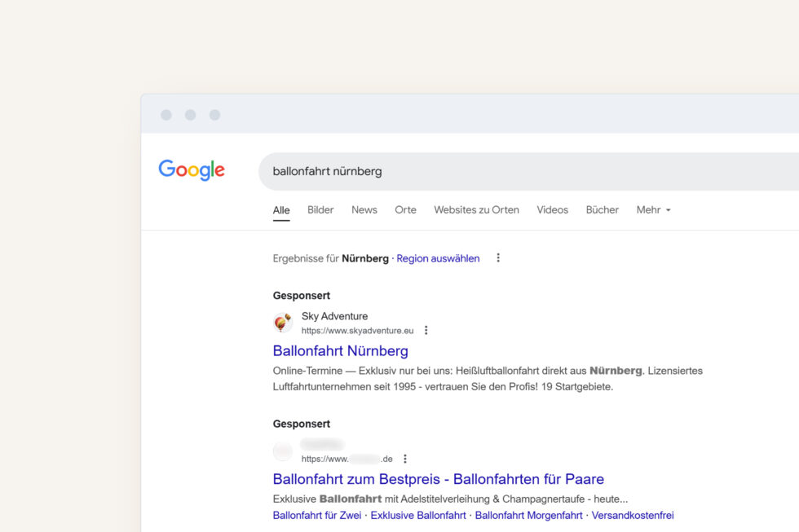Screen dimensions: 799x532
Task: Open options menu beside Region auswählen
Action: coord(498,258)
